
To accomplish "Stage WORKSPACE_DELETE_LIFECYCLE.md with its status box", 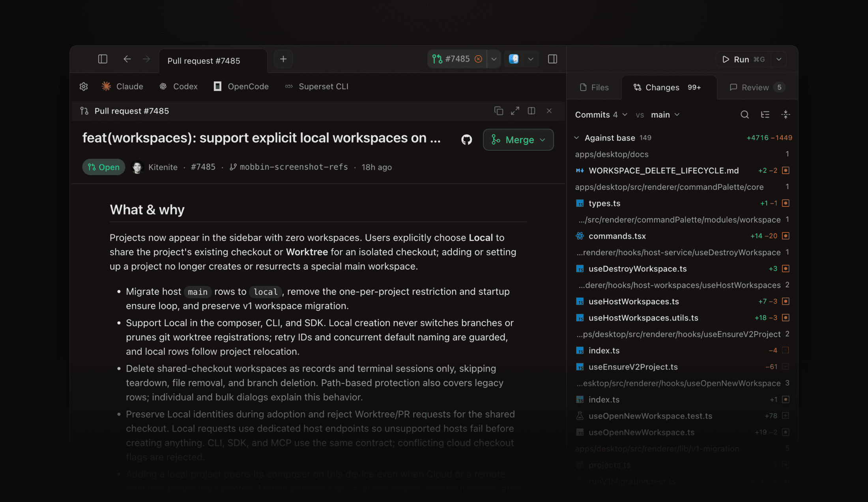I will 786,170.
